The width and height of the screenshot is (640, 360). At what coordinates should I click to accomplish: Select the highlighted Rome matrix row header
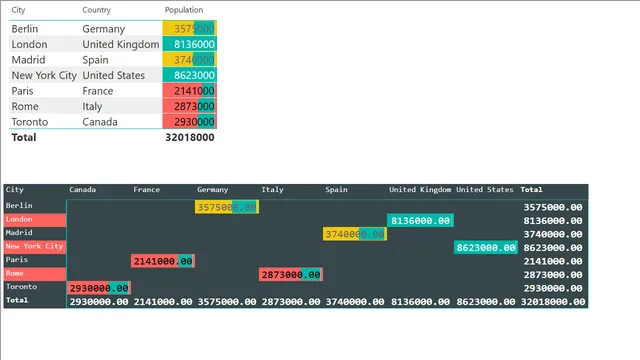[35, 273]
